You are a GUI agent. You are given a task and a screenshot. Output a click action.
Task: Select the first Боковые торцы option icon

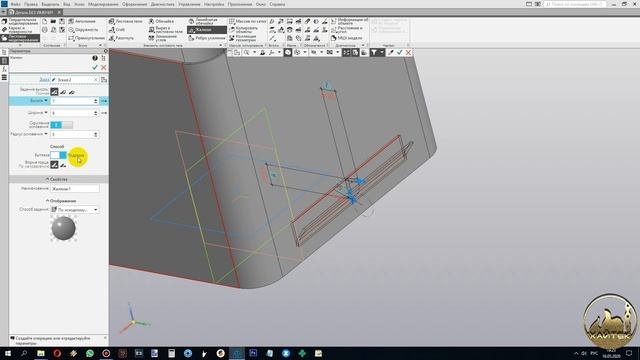click(54, 164)
